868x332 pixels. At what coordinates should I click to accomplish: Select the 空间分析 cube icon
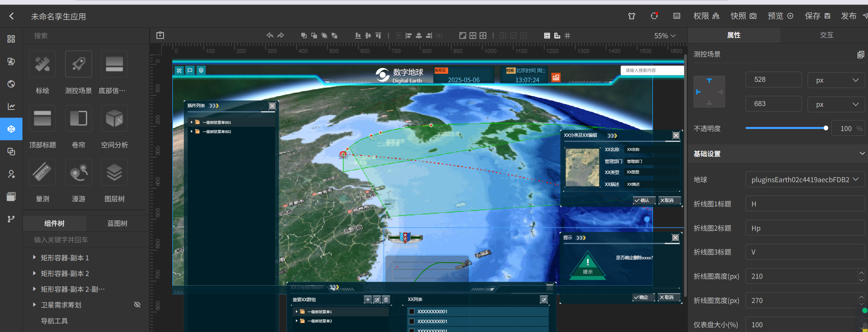coord(114,118)
